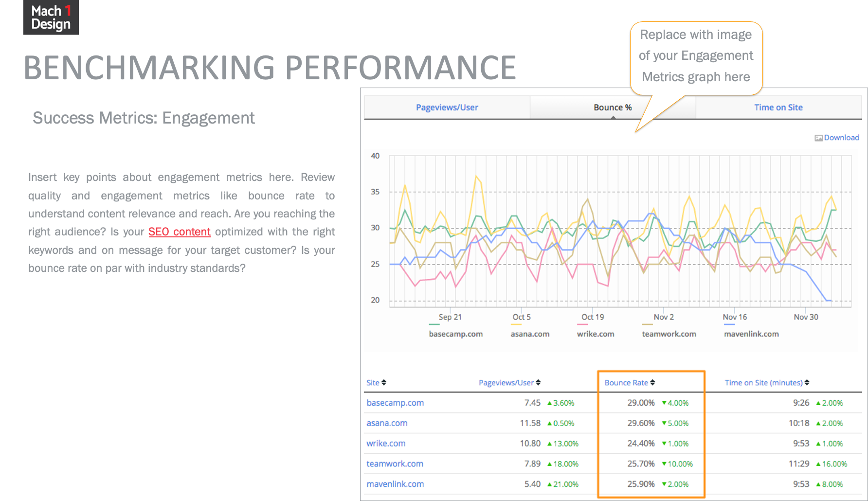Click the teamwork.com table link

395,464
